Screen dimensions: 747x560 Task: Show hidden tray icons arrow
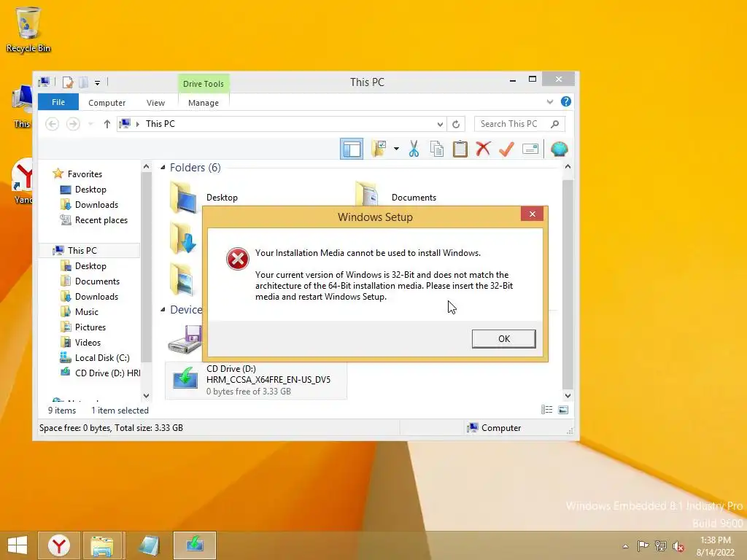coord(625,545)
